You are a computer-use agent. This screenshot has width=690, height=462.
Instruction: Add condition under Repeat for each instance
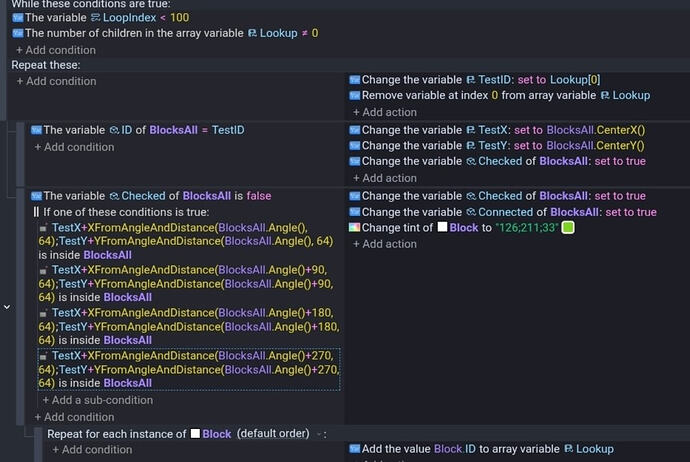point(92,450)
